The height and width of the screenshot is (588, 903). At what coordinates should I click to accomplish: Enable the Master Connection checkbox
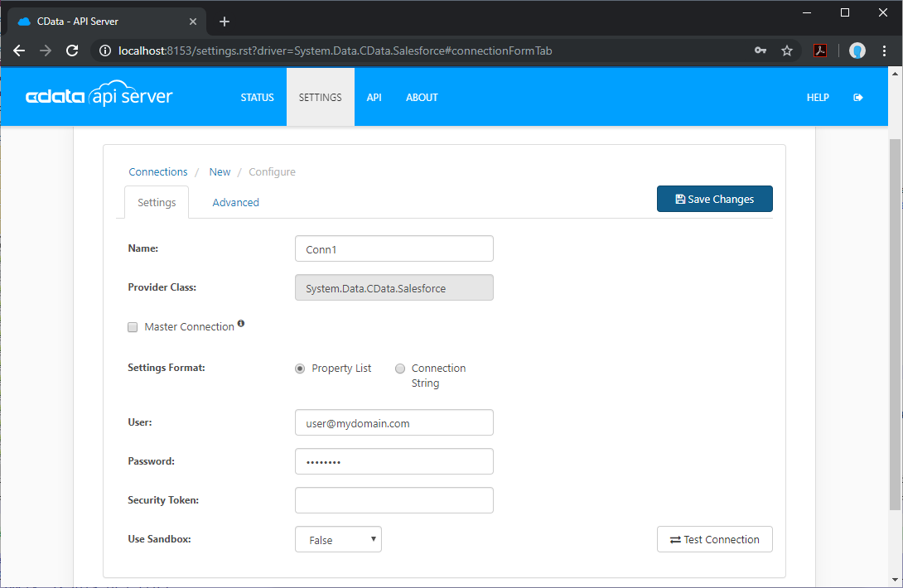point(133,327)
